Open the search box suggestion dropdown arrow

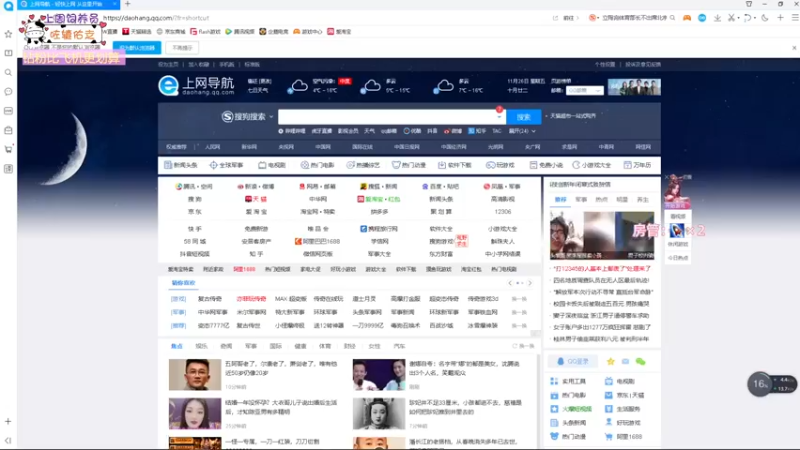click(x=499, y=117)
